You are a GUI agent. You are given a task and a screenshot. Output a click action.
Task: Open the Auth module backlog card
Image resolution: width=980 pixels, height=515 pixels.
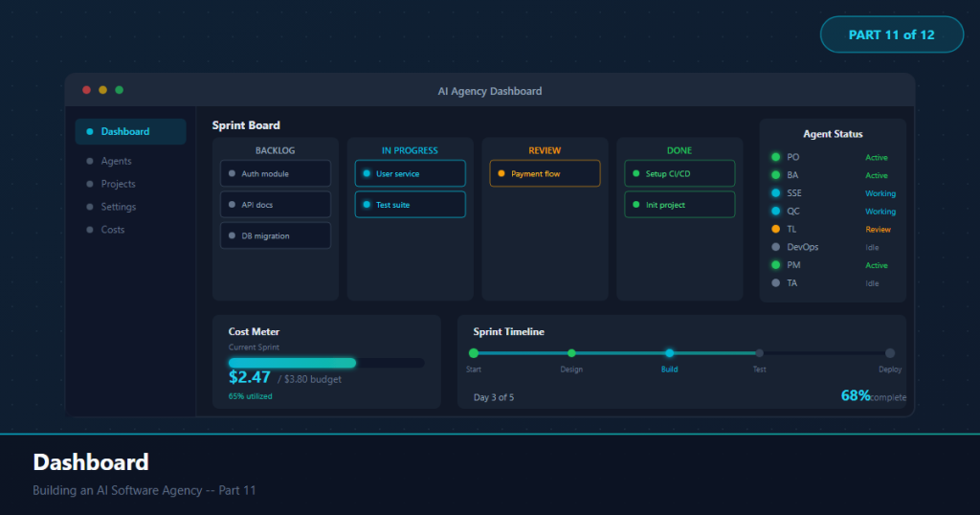pyautogui.click(x=276, y=174)
